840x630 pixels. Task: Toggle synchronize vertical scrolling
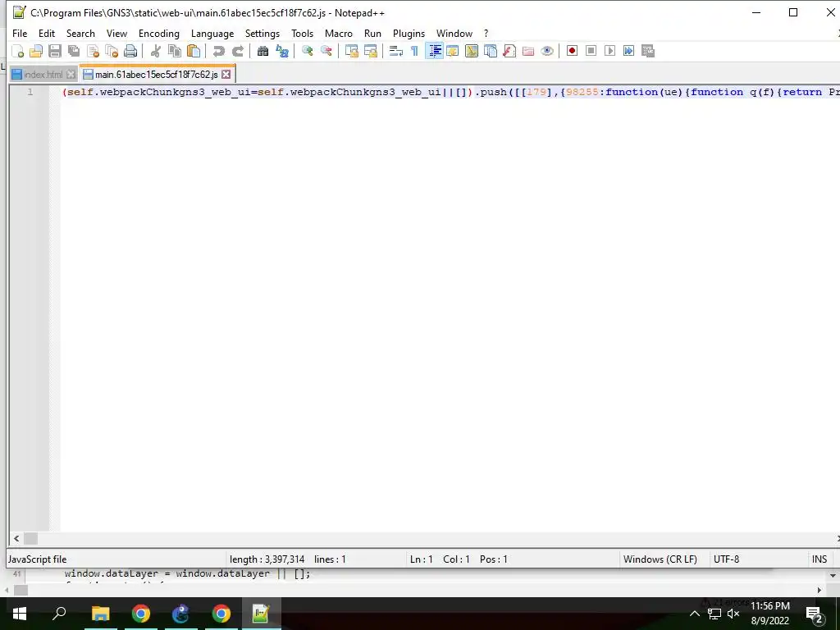tap(352, 51)
